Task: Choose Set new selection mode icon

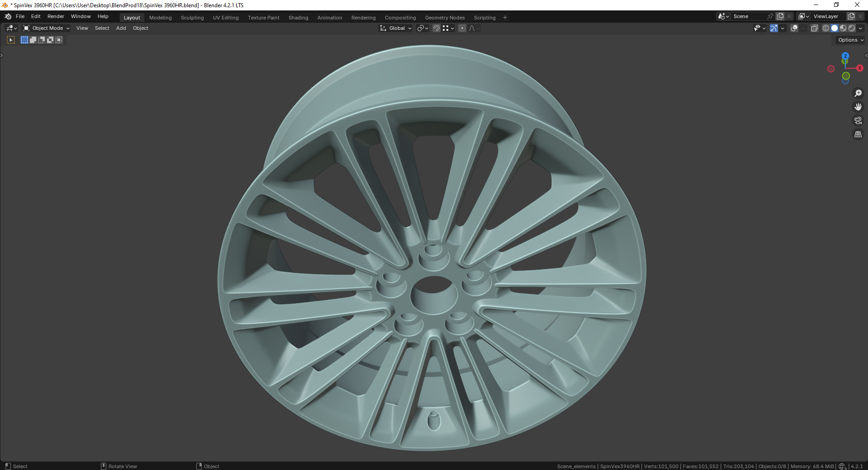Action: [24, 40]
